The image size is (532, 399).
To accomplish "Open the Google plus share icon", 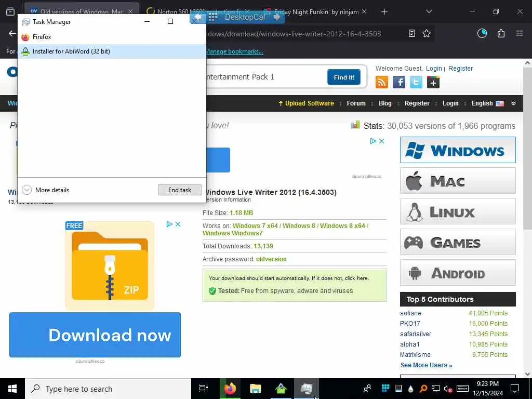I will pos(433,82).
